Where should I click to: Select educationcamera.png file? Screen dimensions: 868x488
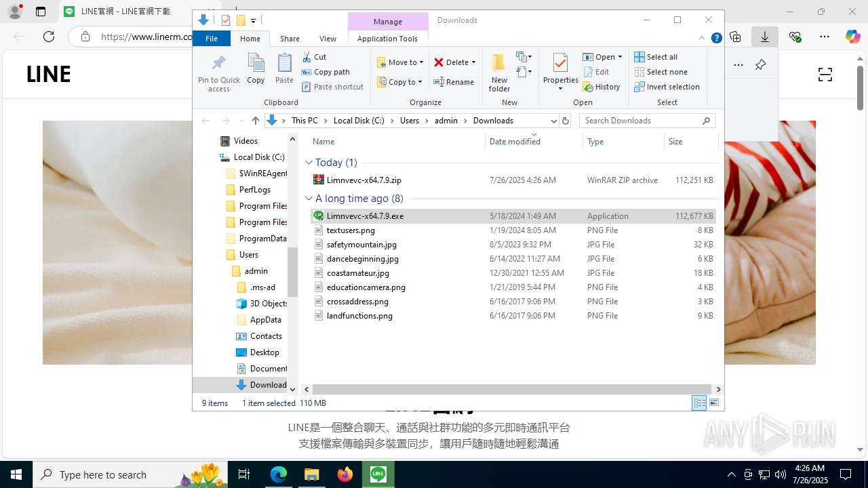coord(513,287)
